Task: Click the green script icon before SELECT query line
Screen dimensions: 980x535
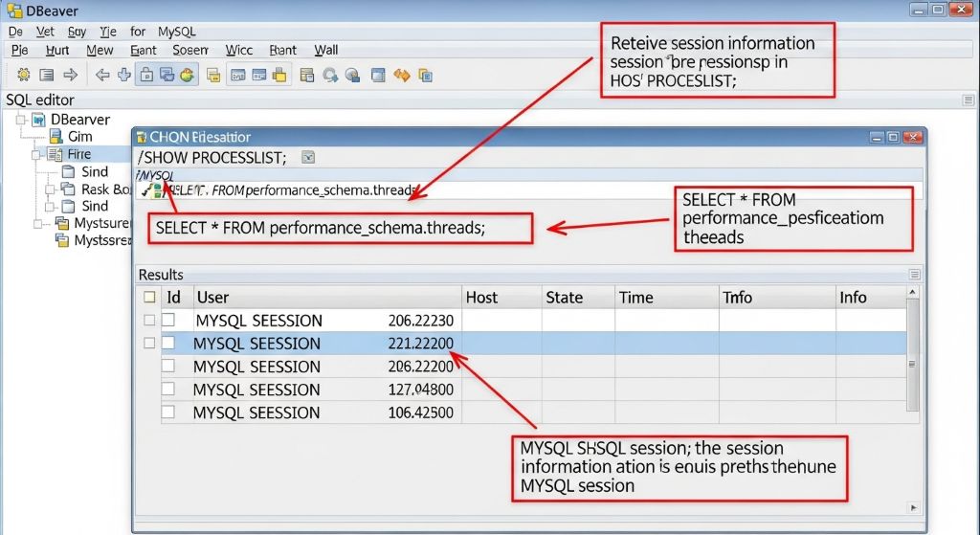Action: click(x=157, y=189)
